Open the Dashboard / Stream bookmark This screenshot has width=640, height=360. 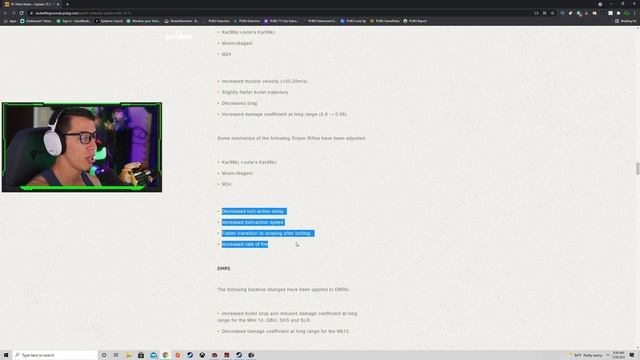36,21
